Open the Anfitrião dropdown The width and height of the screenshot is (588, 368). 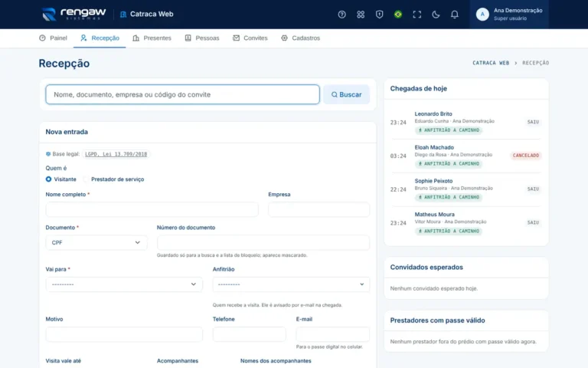coord(291,284)
